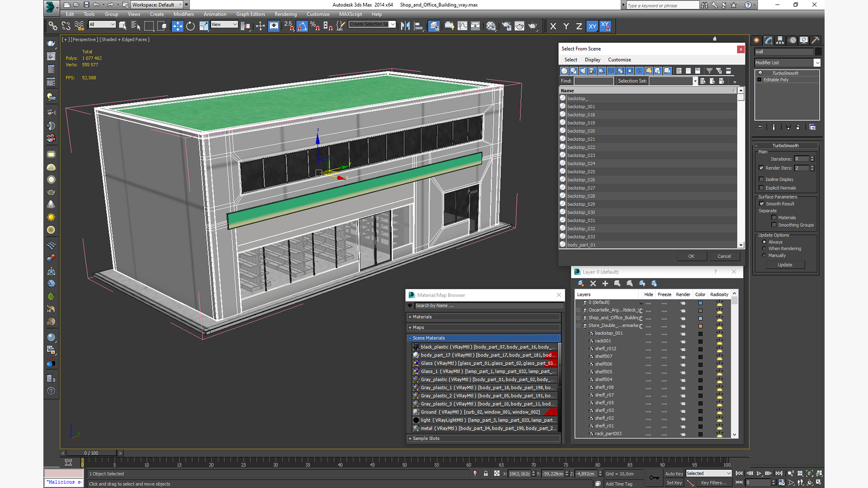Click Remove modifier from stack trash icon
This screenshot has height=488, width=868.
coord(798,127)
